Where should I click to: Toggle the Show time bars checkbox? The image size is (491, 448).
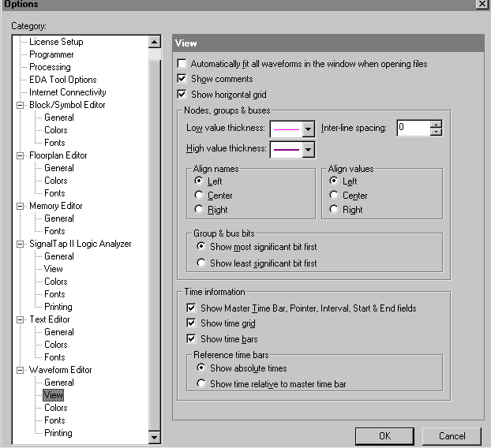[191, 339]
